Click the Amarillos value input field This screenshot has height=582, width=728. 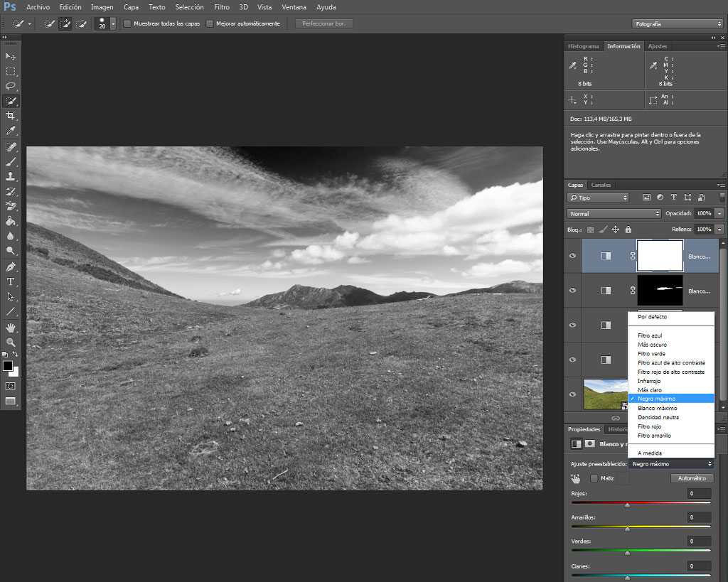click(x=700, y=517)
